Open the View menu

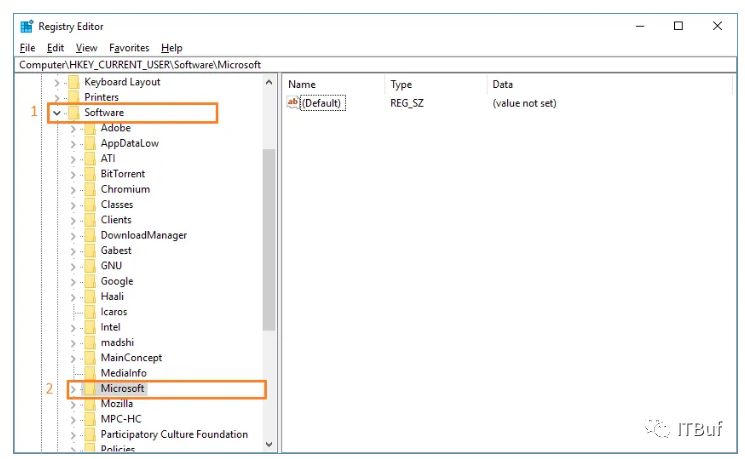point(86,48)
